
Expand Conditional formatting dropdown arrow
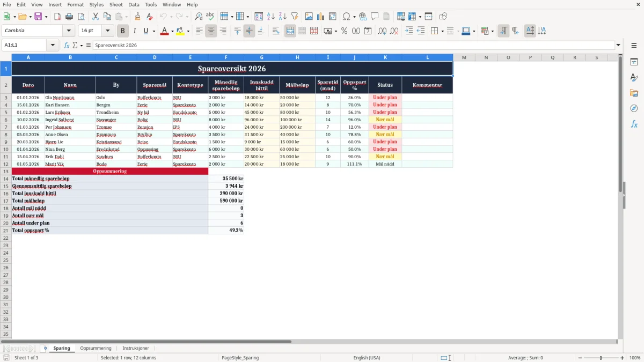(x=492, y=31)
